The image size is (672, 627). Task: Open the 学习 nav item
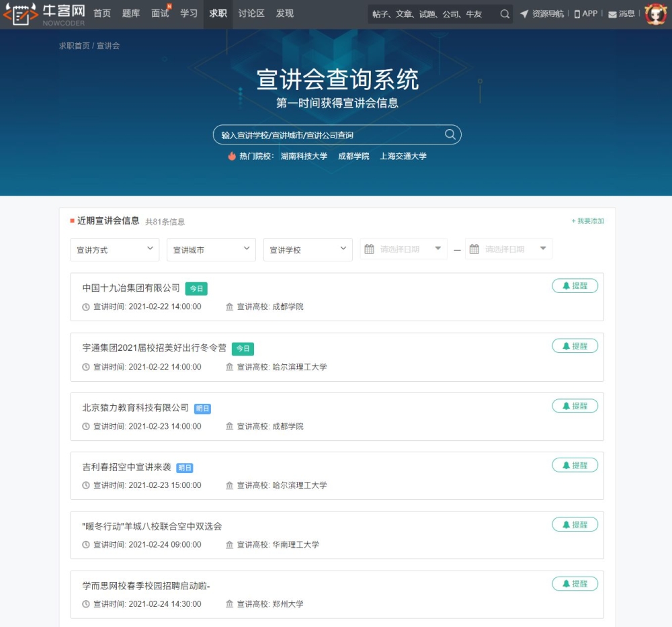coord(189,13)
